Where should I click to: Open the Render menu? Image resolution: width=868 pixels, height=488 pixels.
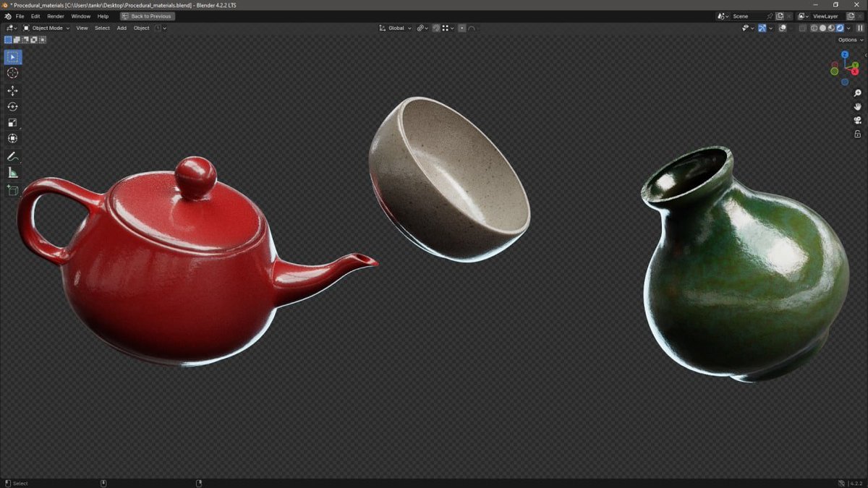55,15
